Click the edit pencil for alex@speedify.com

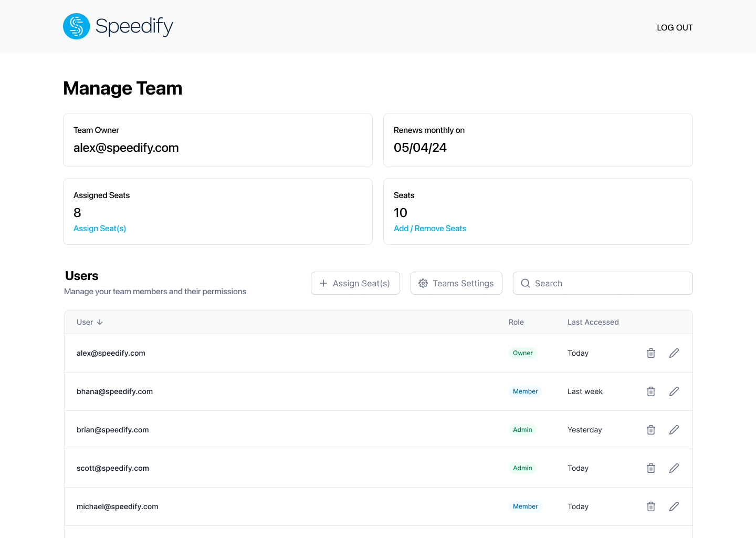tap(674, 353)
